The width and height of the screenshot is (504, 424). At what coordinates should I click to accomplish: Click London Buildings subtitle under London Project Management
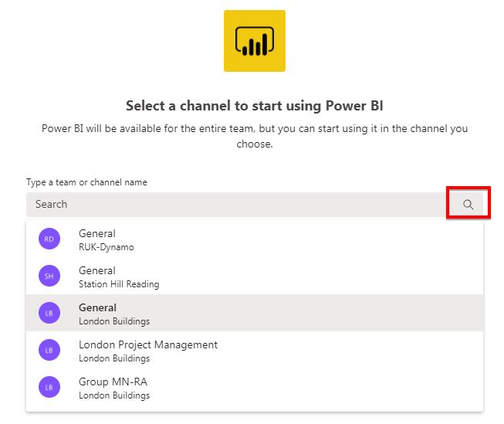(114, 358)
